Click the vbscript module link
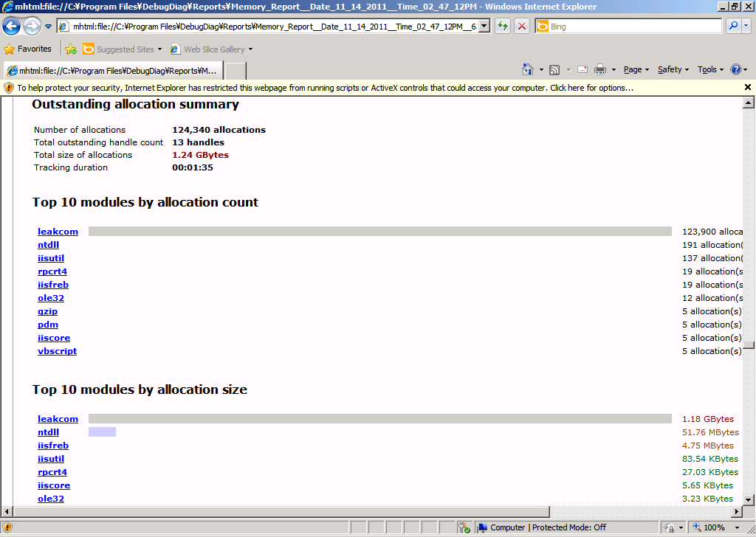756x537 pixels. pyautogui.click(x=57, y=351)
